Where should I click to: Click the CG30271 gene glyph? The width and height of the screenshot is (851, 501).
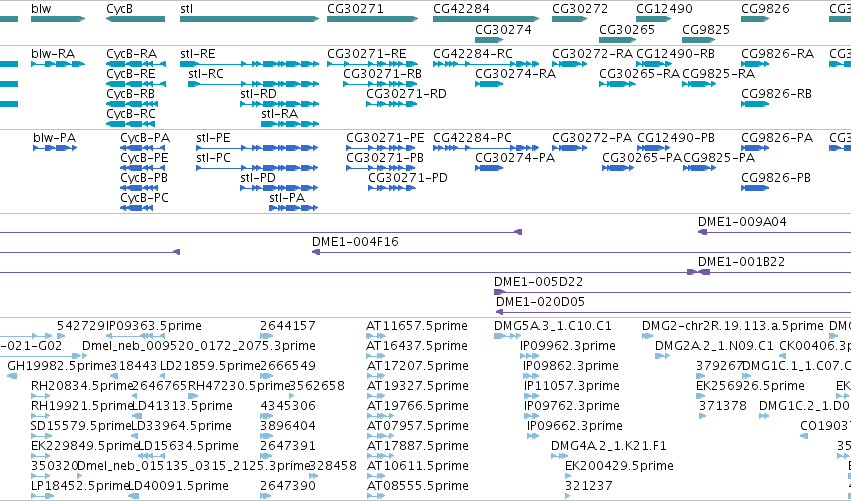click(x=372, y=19)
